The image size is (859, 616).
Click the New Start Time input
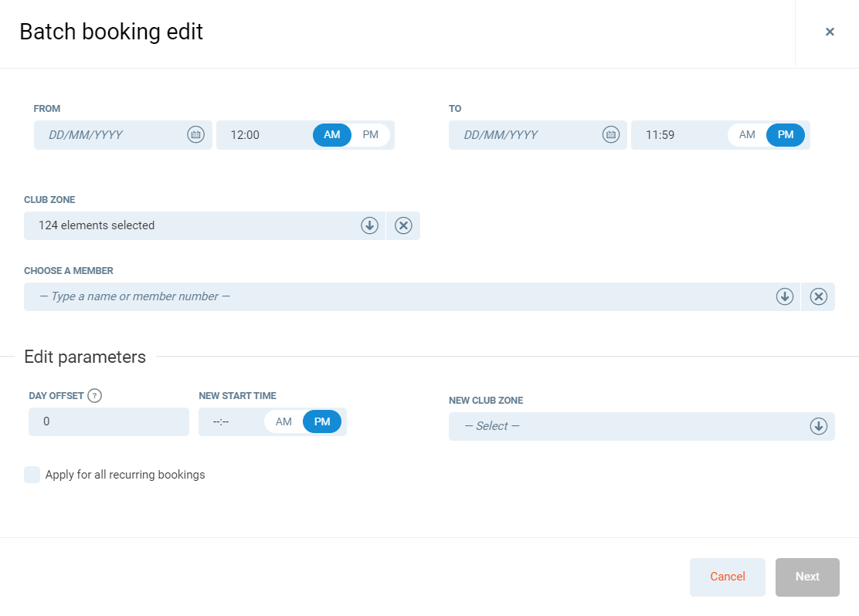tap(228, 422)
